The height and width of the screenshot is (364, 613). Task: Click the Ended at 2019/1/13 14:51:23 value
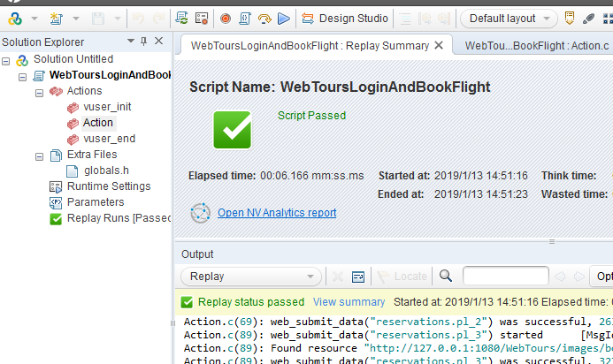[x=481, y=194]
